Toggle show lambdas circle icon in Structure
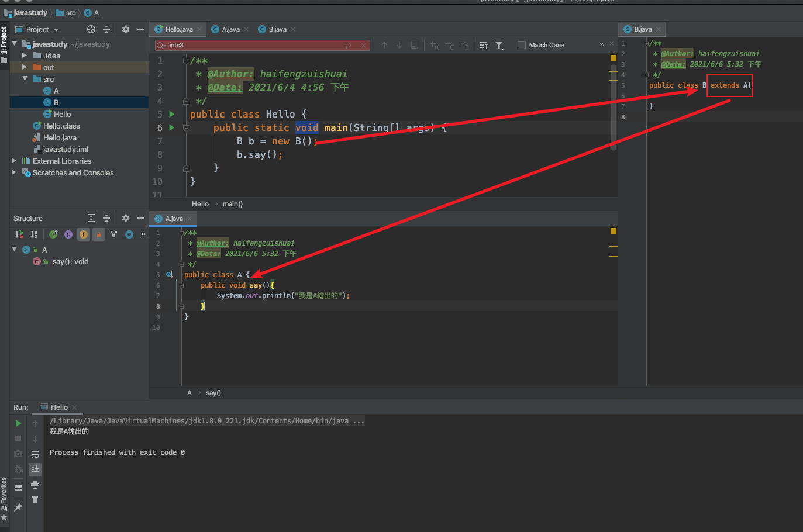The image size is (803, 532). click(x=129, y=234)
